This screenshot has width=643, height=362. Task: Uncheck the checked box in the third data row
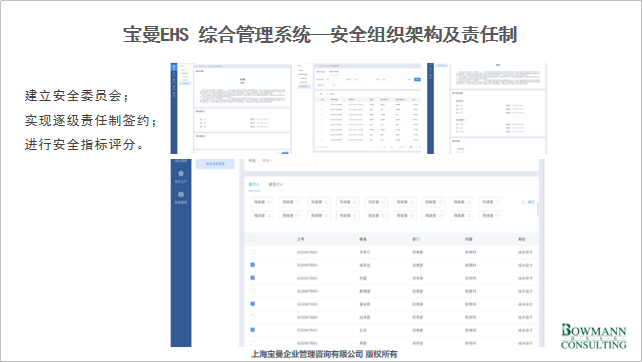pos(253,278)
